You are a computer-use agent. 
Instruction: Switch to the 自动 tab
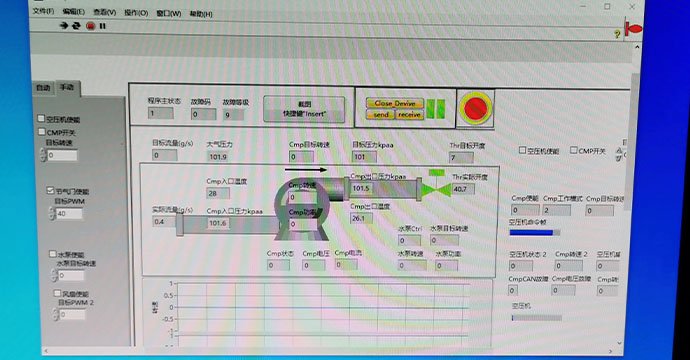[x=44, y=88]
